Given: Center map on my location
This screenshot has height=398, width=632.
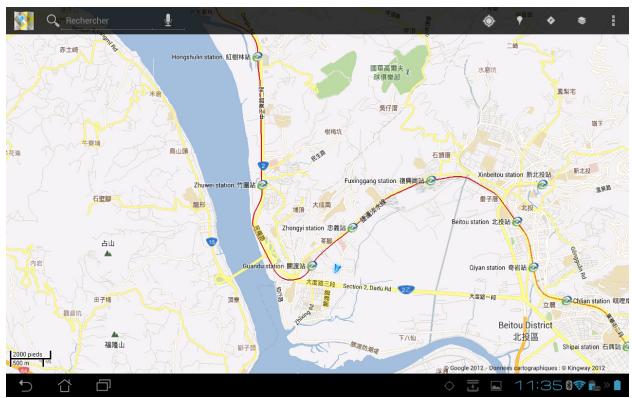Looking at the screenshot, I should pyautogui.click(x=489, y=20).
